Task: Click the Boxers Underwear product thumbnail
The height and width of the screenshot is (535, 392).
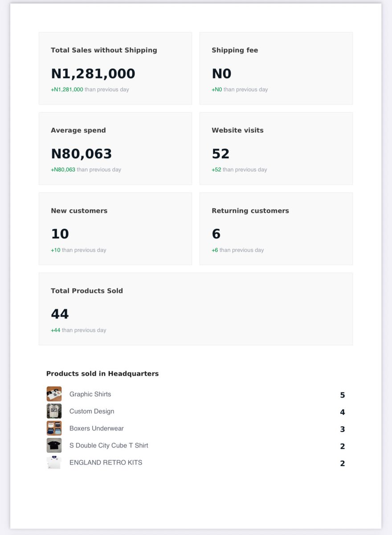Action: tap(54, 428)
